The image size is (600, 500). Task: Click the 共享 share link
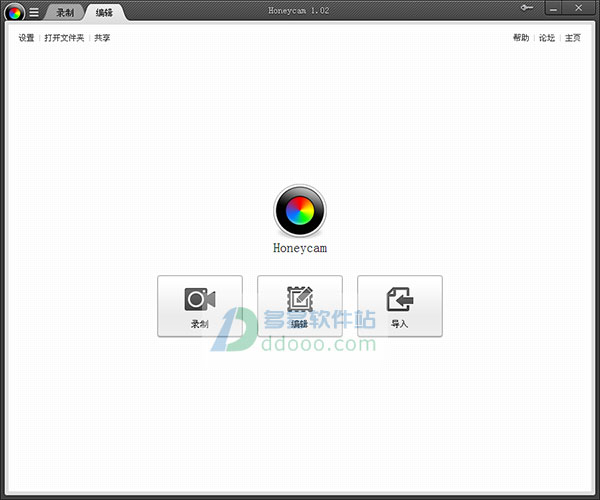(102, 38)
